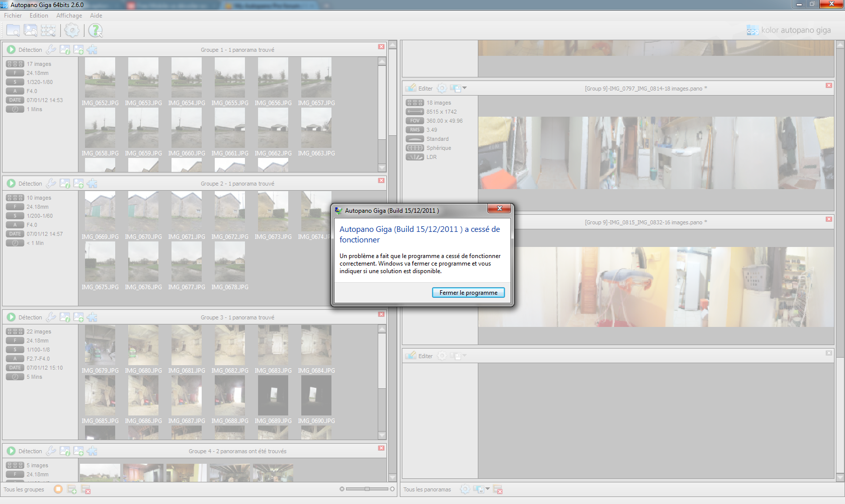Start detection for Groupe 3
The image size is (845, 504).
pyautogui.click(x=11, y=317)
